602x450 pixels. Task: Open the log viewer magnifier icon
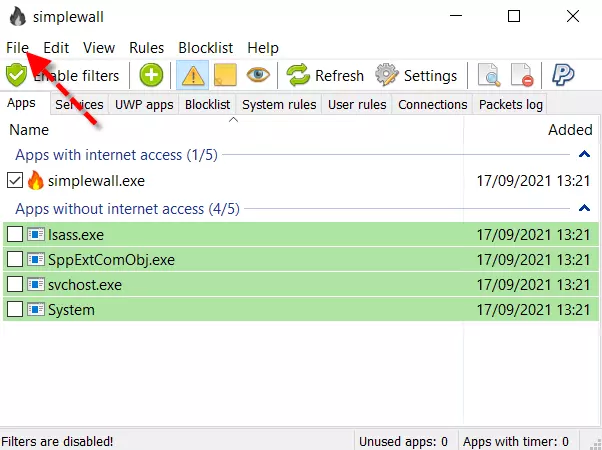coord(489,75)
